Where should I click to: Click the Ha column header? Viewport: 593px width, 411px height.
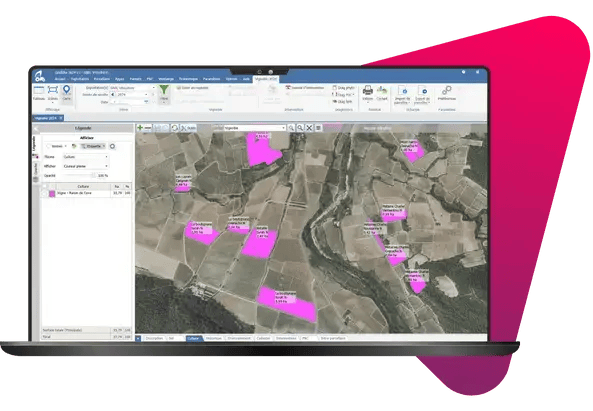[117, 186]
